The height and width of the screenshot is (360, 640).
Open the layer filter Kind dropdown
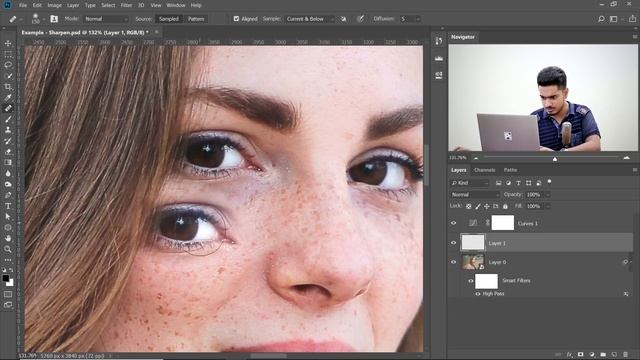click(469, 183)
